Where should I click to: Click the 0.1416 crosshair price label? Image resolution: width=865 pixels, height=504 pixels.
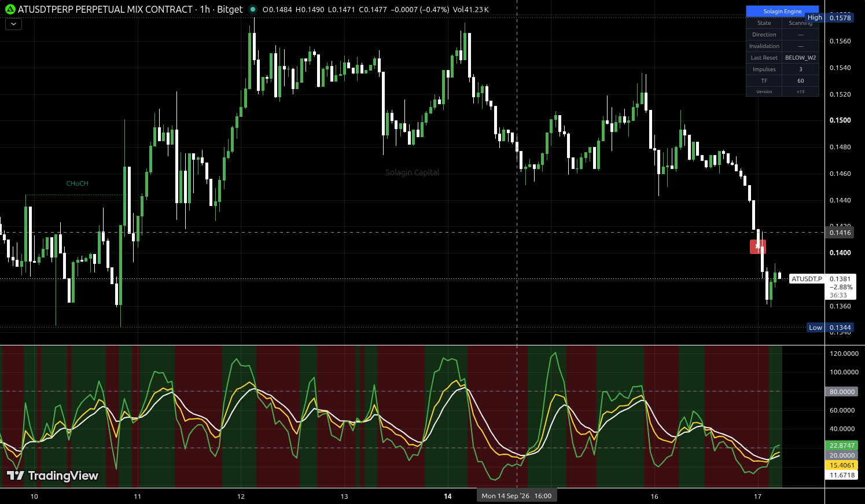tap(840, 233)
